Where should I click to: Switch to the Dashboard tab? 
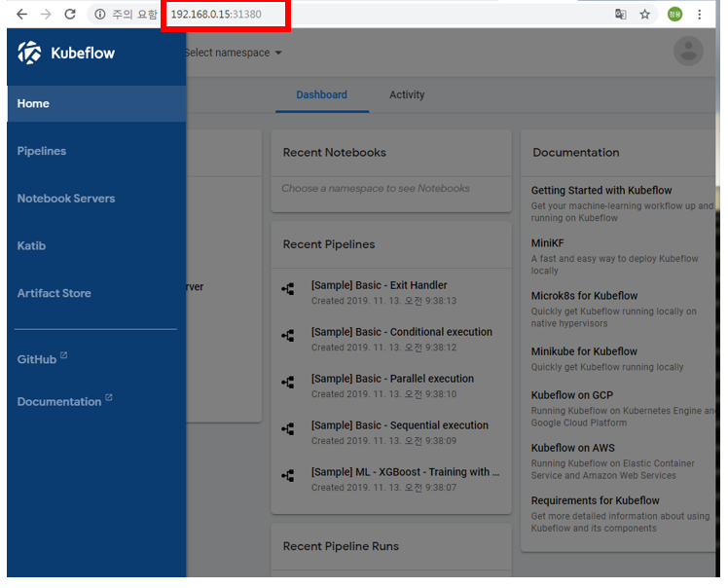click(322, 94)
